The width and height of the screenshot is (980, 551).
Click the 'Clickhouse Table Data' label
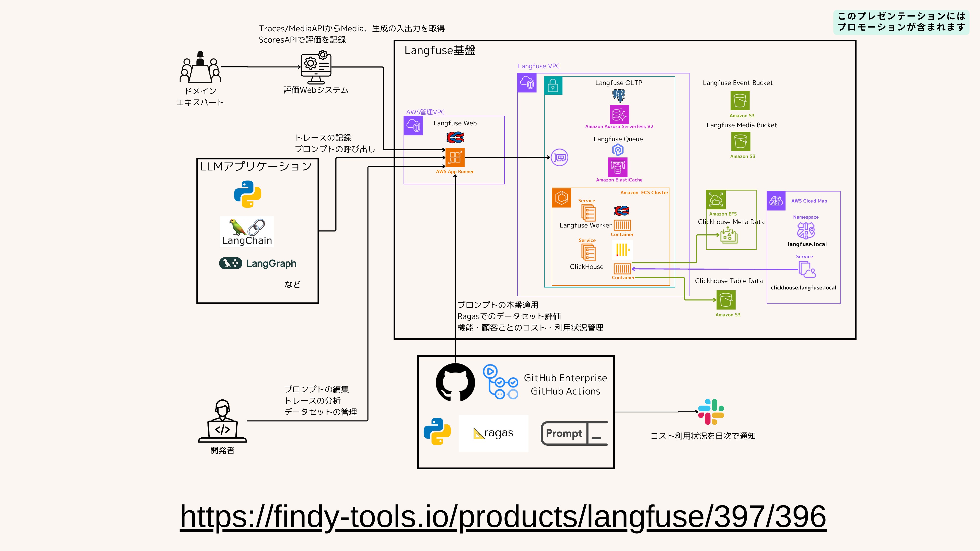click(x=729, y=281)
